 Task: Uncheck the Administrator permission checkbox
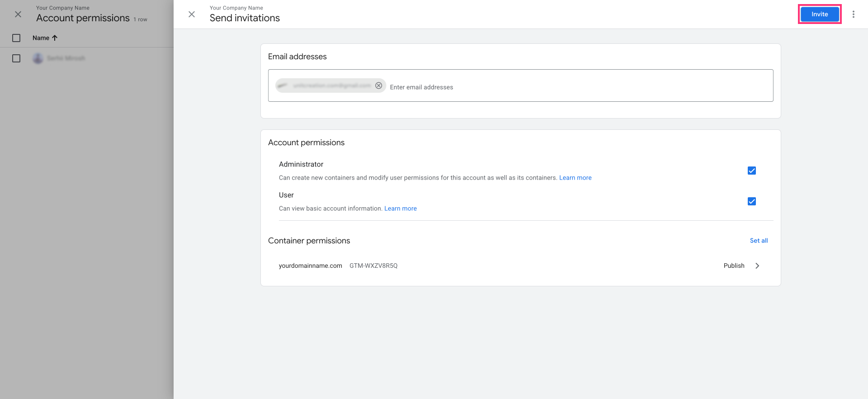pos(752,171)
